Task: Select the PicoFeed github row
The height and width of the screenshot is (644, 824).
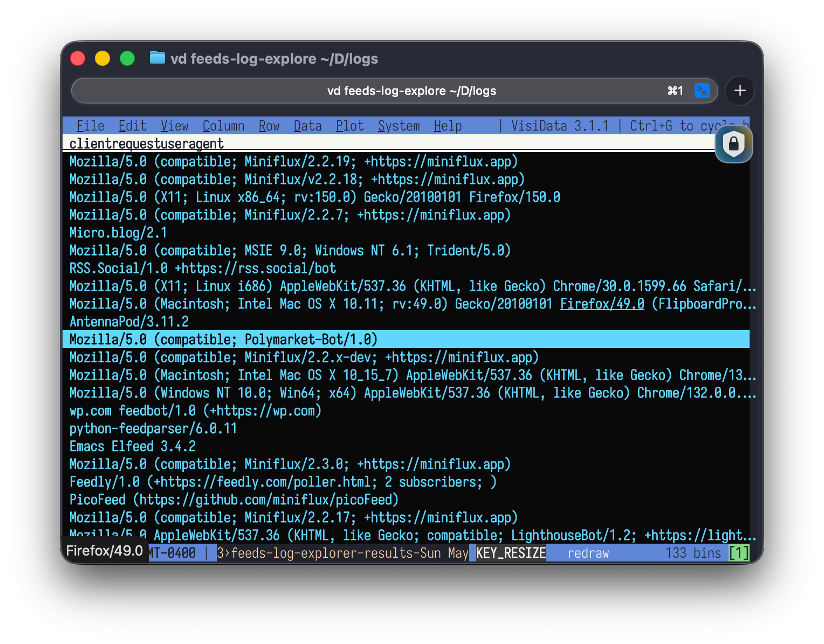Action: point(406,499)
